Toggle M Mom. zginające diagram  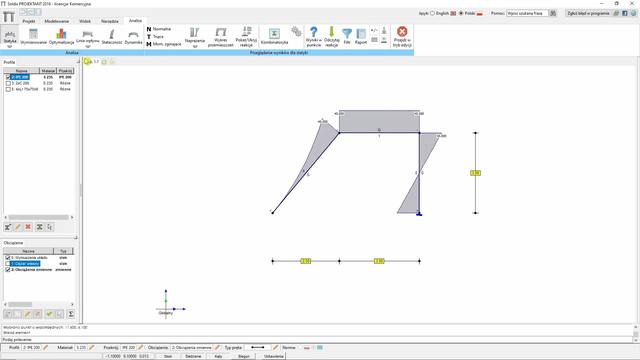tap(164, 44)
